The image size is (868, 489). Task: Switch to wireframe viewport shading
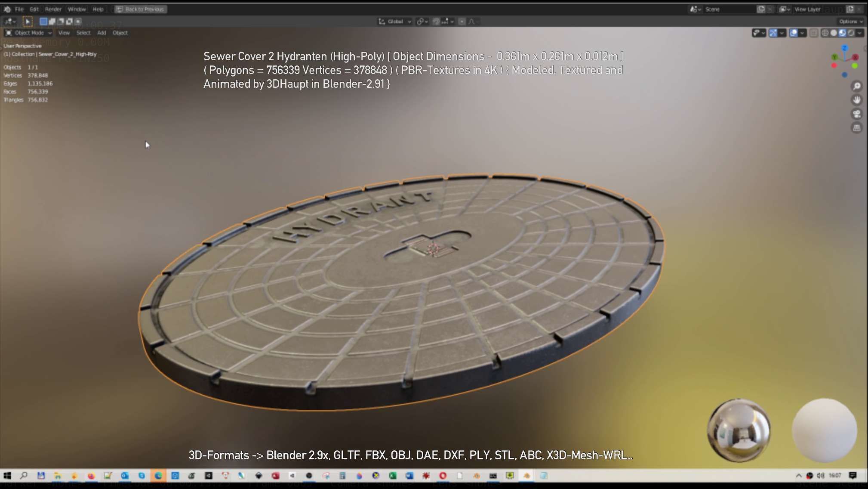pos(825,33)
